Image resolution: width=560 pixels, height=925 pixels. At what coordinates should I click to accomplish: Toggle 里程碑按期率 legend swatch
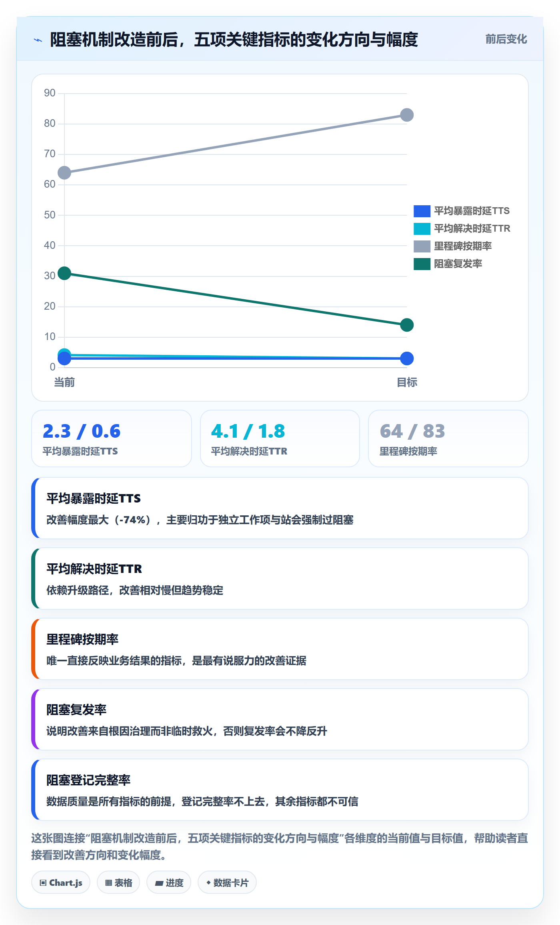pyautogui.click(x=422, y=246)
